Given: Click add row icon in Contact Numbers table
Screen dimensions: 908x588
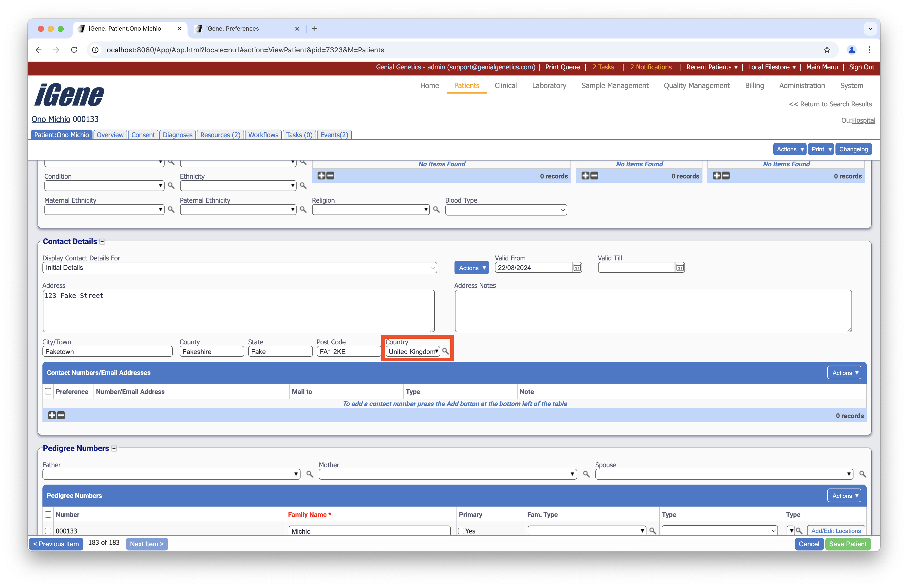Looking at the screenshot, I should (52, 415).
